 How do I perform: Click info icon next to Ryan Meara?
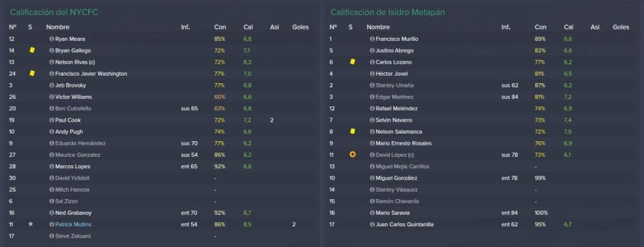pos(52,38)
